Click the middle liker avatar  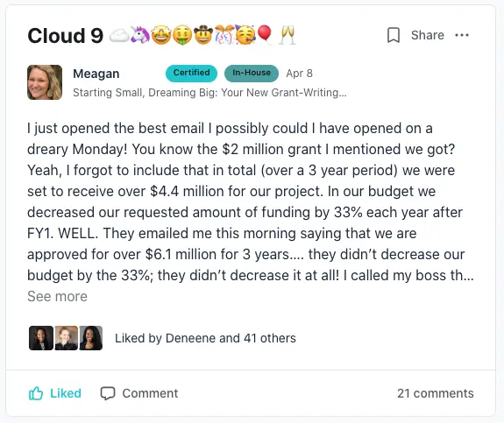coord(67,338)
